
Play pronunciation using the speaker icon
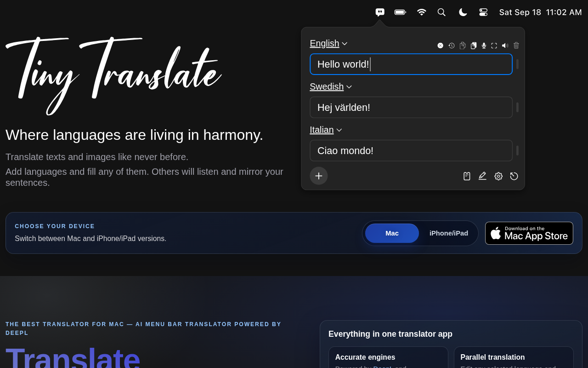(x=505, y=46)
